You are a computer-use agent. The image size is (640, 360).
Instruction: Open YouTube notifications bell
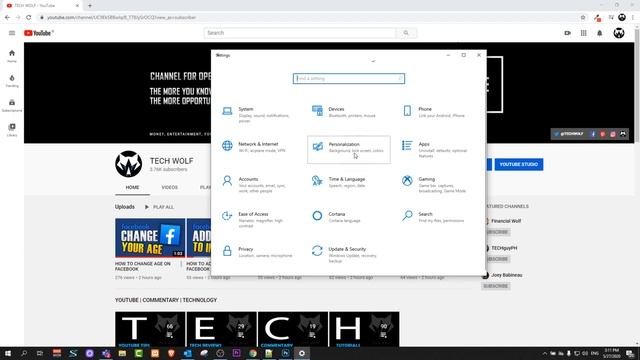[600, 33]
